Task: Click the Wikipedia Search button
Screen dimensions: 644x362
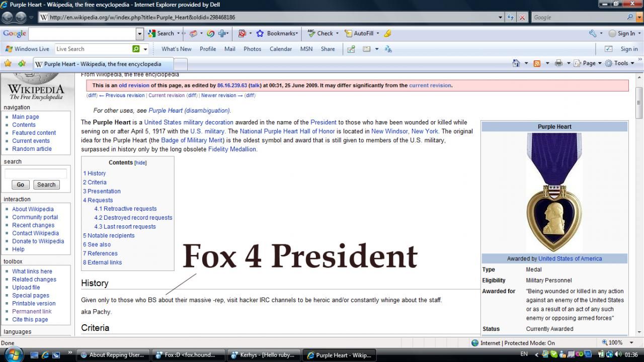Action: coord(46,185)
